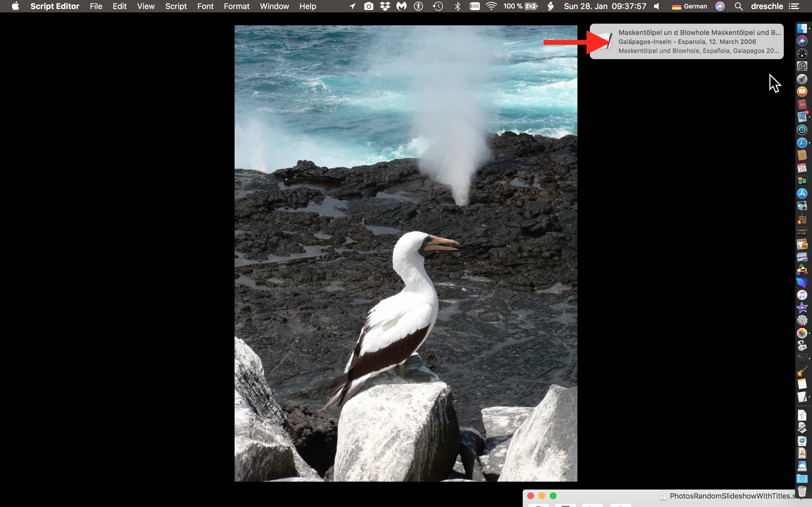Image resolution: width=812 pixels, height=507 pixels.
Task: Open the Time Machine menu bar icon
Action: click(x=438, y=6)
